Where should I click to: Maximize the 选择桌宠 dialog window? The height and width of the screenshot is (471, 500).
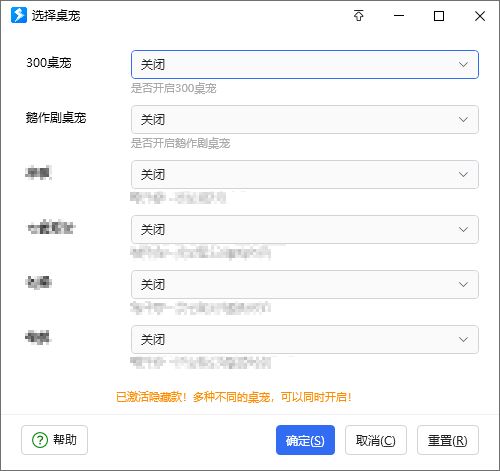pyautogui.click(x=439, y=16)
